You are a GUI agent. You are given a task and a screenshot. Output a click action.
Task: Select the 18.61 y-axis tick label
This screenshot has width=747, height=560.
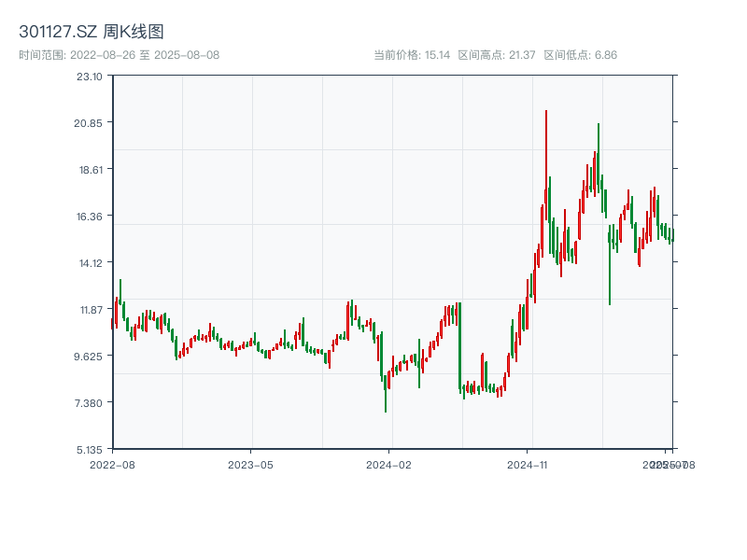point(90,170)
